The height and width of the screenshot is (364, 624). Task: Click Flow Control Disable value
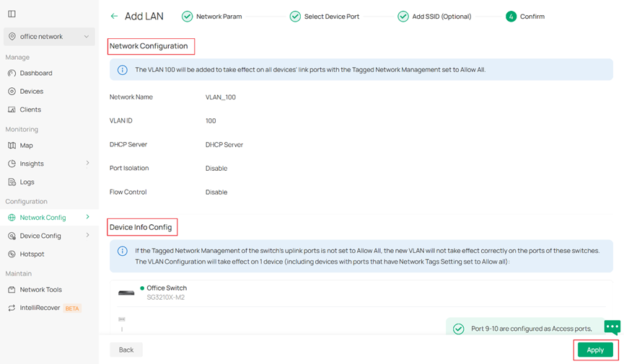(x=216, y=192)
